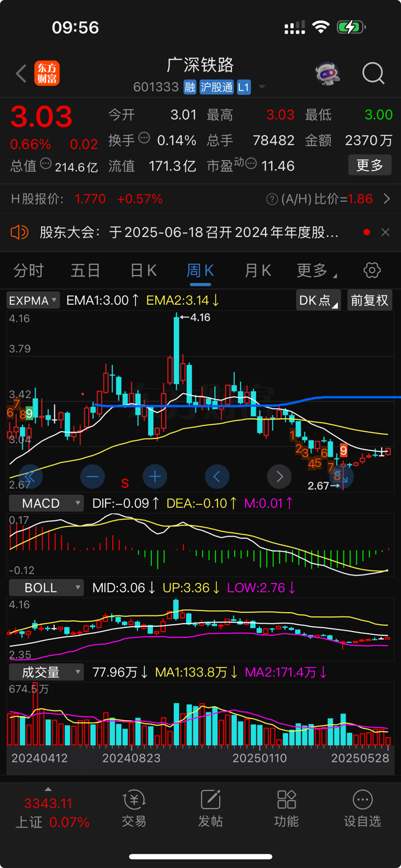Tap the UP:3.36 BOLL readout

(x=191, y=588)
